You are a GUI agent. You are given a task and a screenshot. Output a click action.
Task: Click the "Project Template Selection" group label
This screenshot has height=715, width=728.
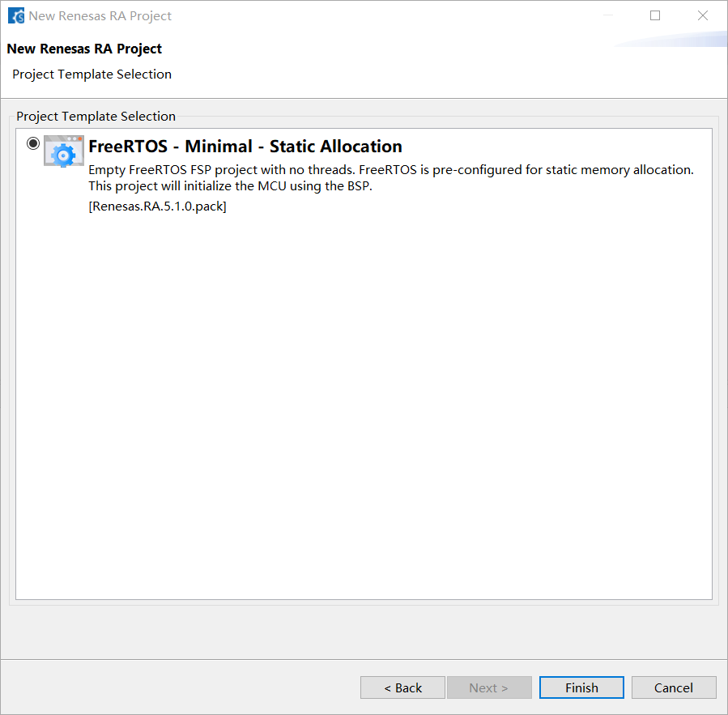coord(96,116)
